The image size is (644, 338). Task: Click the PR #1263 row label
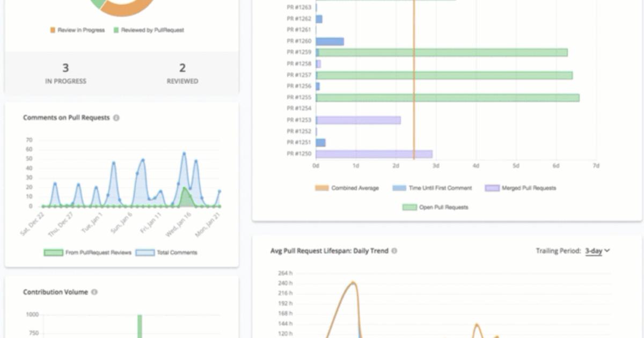click(x=299, y=8)
